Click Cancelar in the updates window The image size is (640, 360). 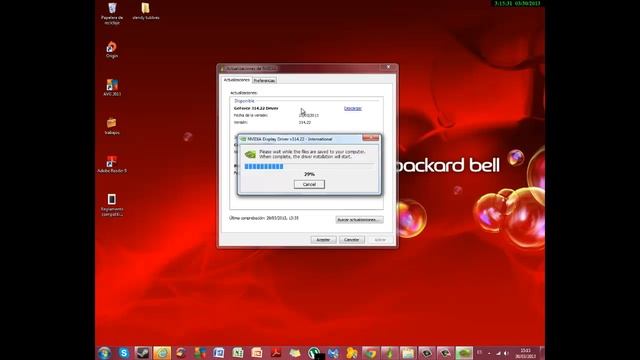(x=351, y=240)
